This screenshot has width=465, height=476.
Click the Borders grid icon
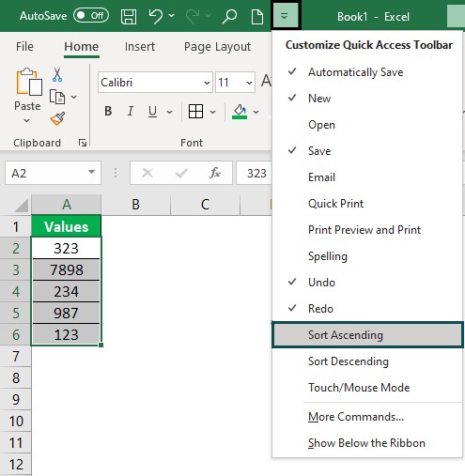coord(195,111)
